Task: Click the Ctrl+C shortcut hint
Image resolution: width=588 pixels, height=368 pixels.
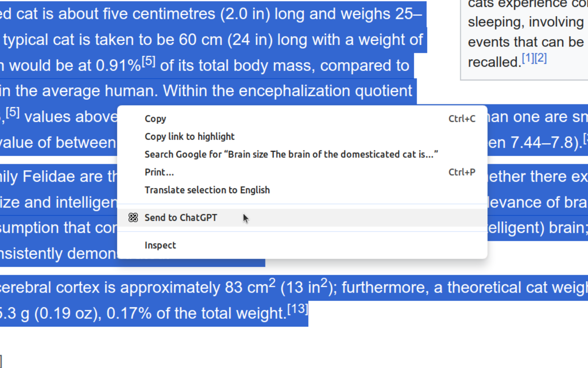Action: 462,119
